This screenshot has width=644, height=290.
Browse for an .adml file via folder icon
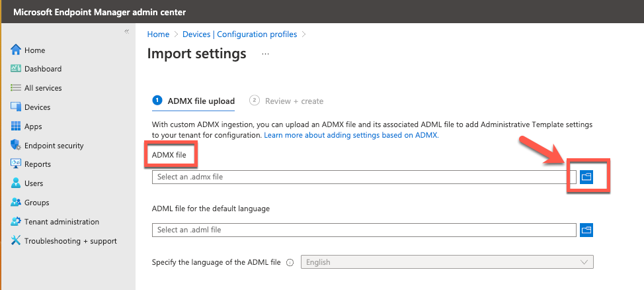tap(586, 230)
